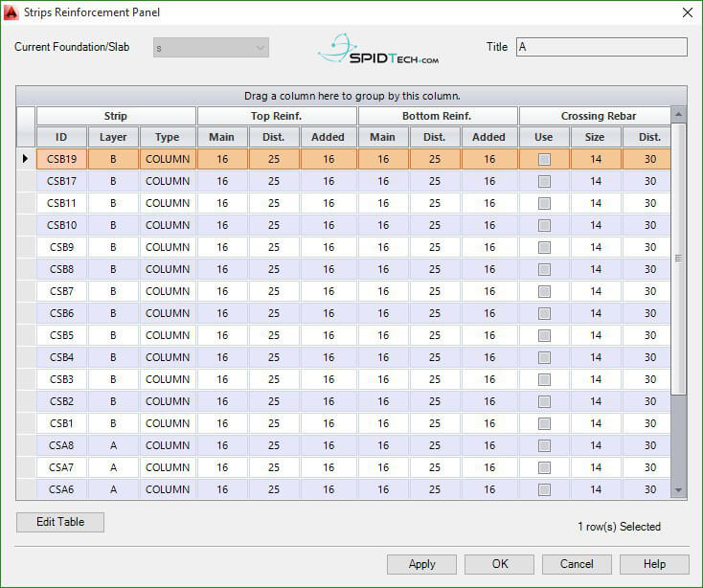703x588 pixels.
Task: Click the row indicator arrow beside CSB19
Action: pyautogui.click(x=26, y=159)
